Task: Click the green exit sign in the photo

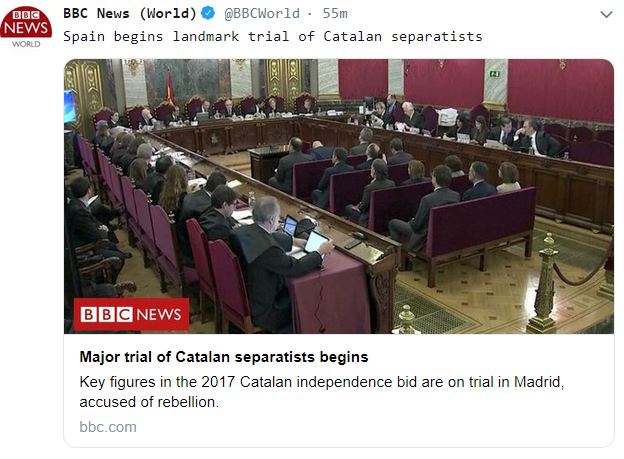Action: pyautogui.click(x=493, y=74)
